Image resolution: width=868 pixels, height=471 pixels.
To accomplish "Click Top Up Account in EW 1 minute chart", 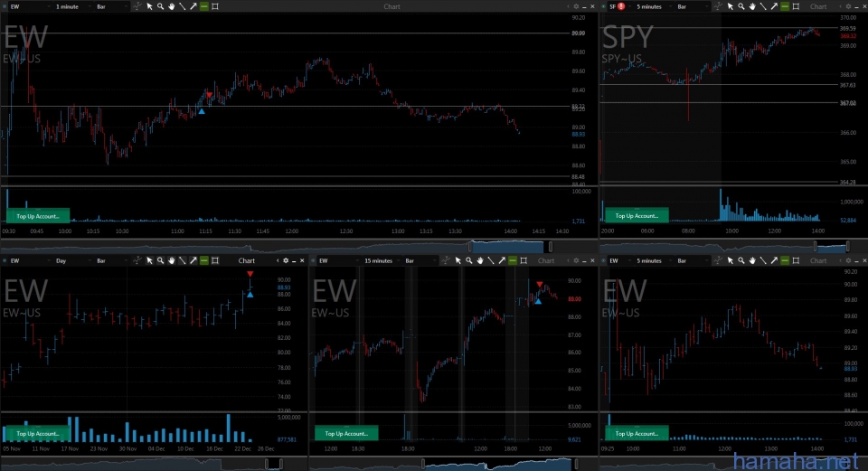I will pyautogui.click(x=38, y=216).
